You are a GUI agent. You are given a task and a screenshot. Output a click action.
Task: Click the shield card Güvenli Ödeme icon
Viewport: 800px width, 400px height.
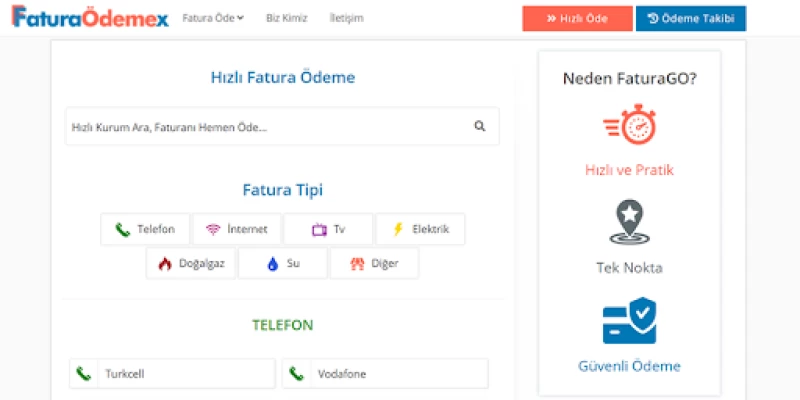click(x=629, y=320)
